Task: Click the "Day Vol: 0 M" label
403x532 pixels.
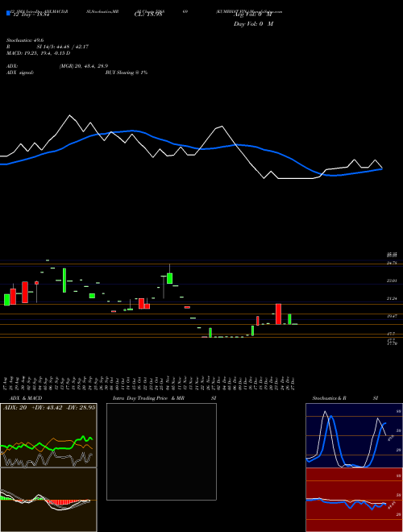Action: click(x=253, y=24)
